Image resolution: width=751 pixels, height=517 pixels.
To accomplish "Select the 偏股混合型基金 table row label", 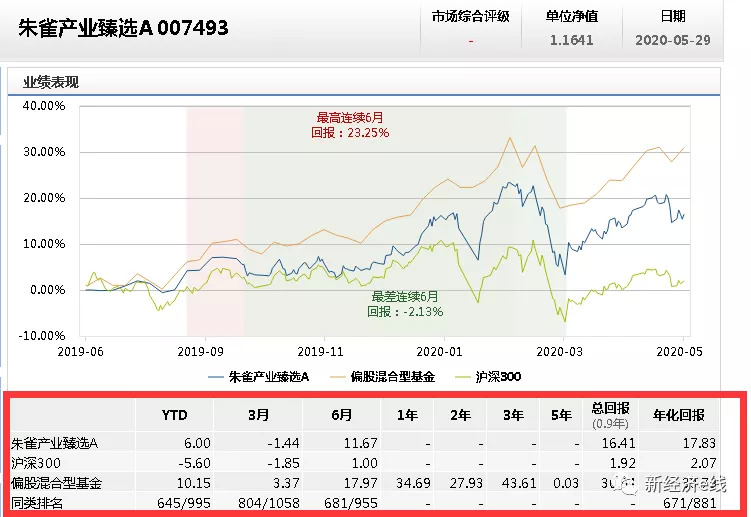I will [56, 483].
